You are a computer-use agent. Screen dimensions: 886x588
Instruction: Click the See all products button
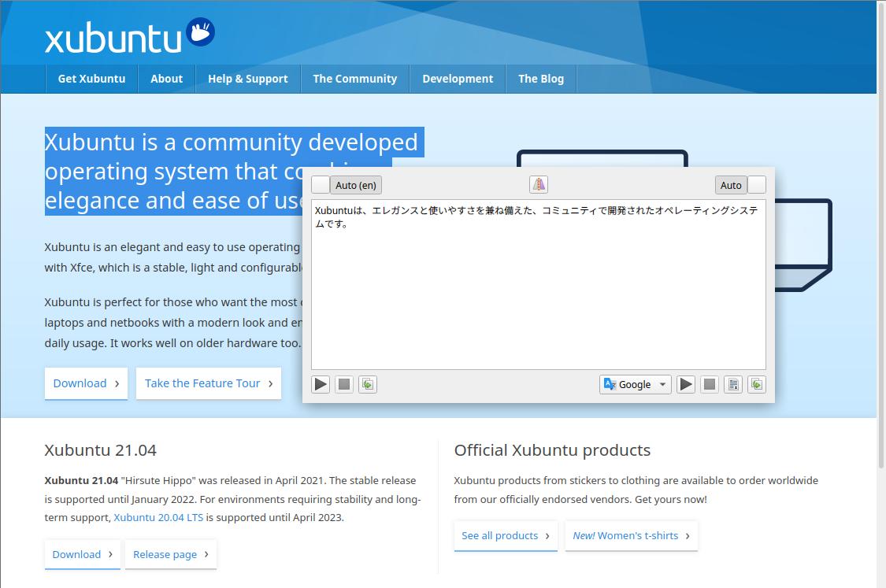coord(506,536)
